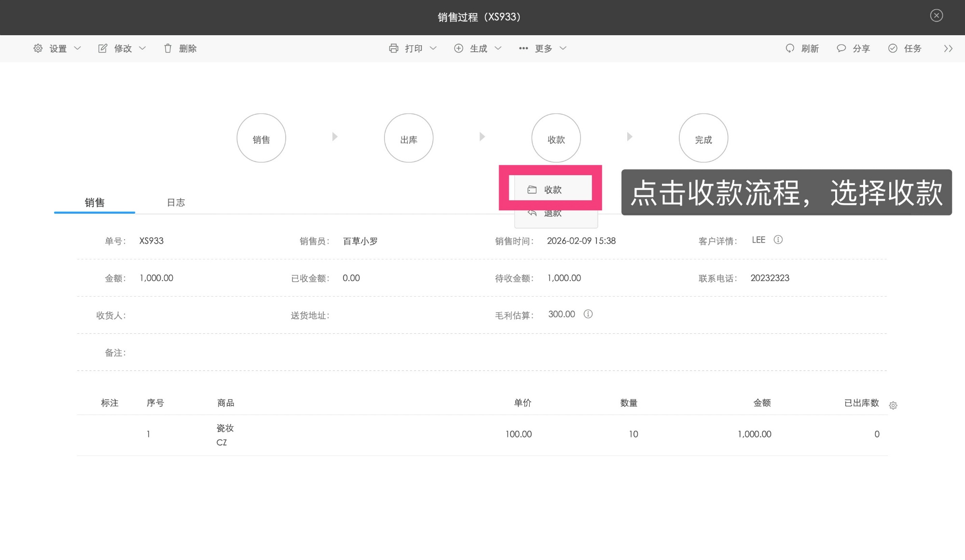Open the 生成 dropdown menu
Image resolution: width=965 pixels, height=560 pixels.
pos(478,48)
